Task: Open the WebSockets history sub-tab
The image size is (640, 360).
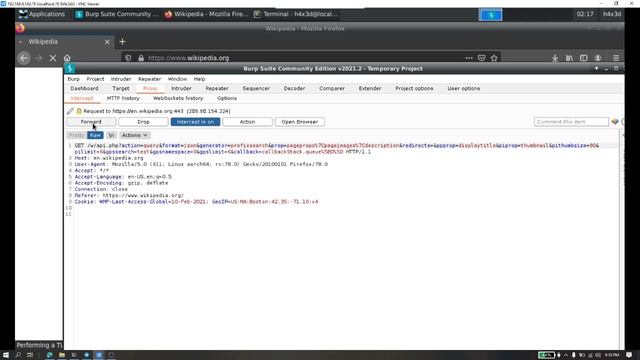Action: pyautogui.click(x=178, y=98)
